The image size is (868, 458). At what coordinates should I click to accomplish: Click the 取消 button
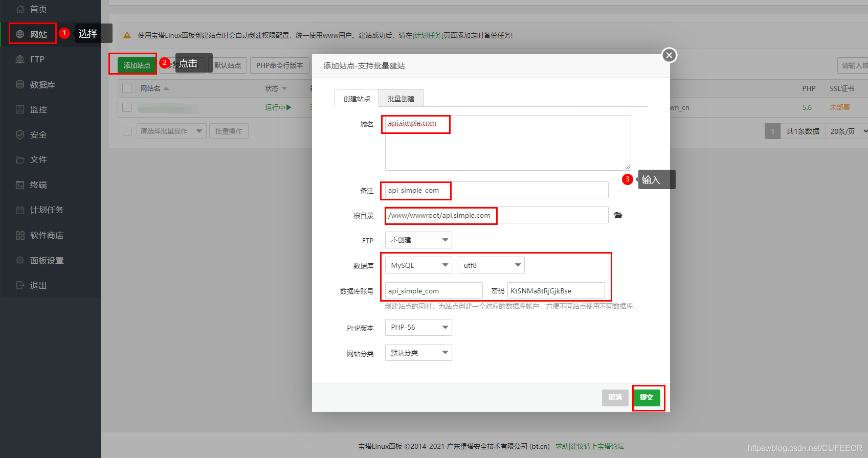click(615, 397)
